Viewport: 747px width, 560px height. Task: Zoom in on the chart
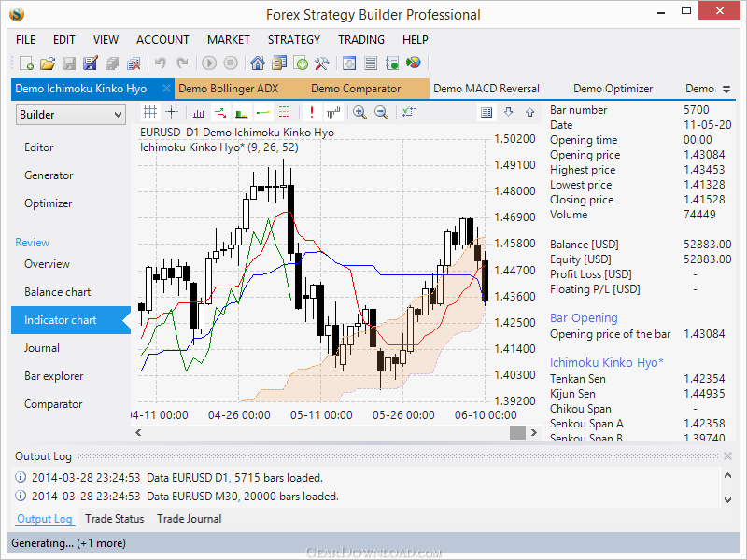point(359,112)
